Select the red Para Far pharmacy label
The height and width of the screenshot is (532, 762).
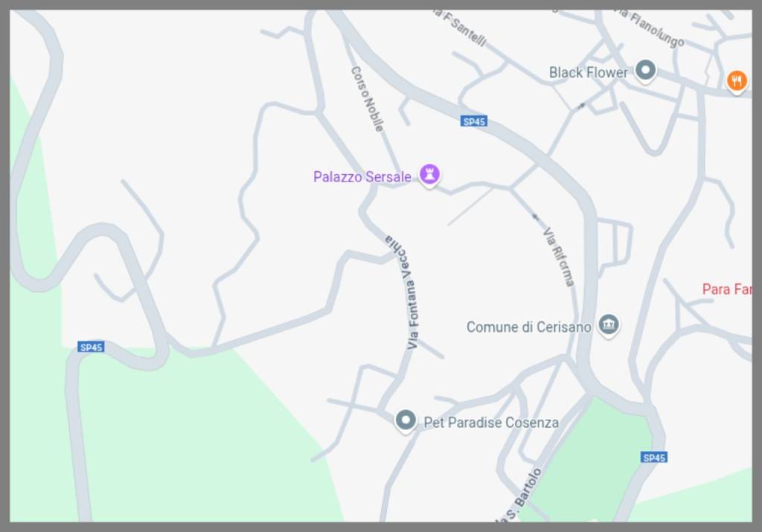coord(727,289)
